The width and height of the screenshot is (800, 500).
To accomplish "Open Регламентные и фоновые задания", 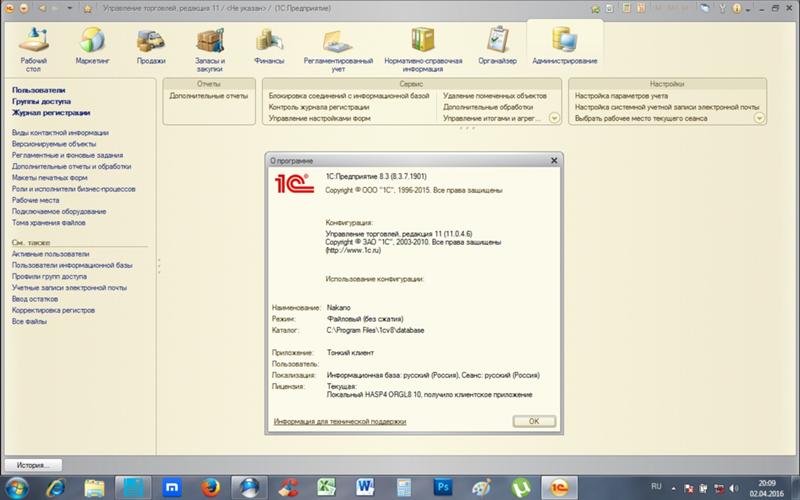I will (67, 155).
